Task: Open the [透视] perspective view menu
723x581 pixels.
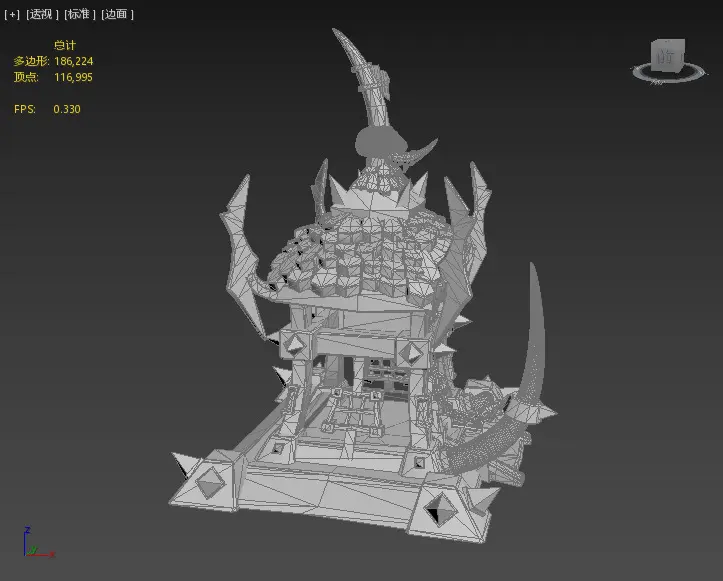Action: coord(42,14)
